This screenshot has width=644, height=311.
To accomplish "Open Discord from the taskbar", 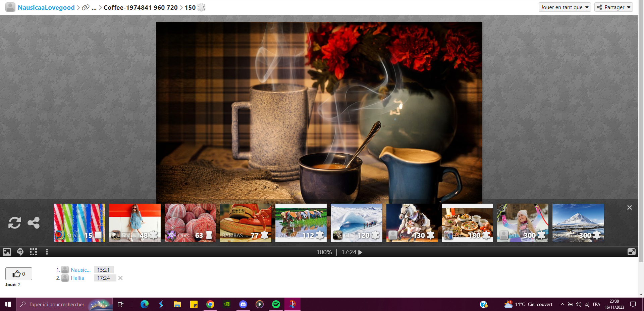I will click(x=243, y=304).
